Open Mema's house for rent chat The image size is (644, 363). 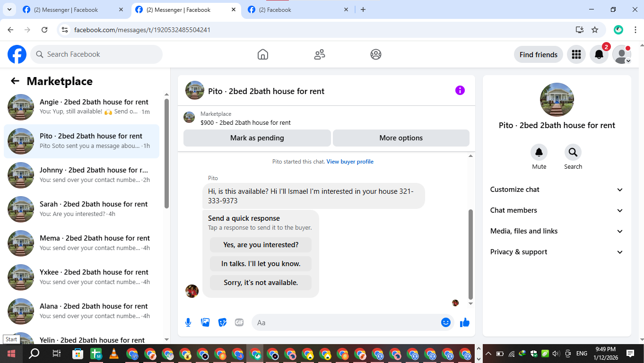pyautogui.click(x=81, y=243)
